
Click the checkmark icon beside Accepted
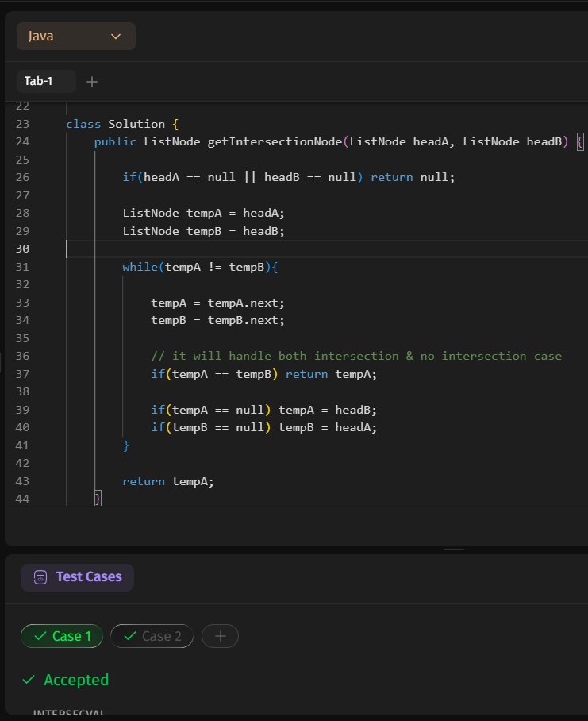point(29,680)
